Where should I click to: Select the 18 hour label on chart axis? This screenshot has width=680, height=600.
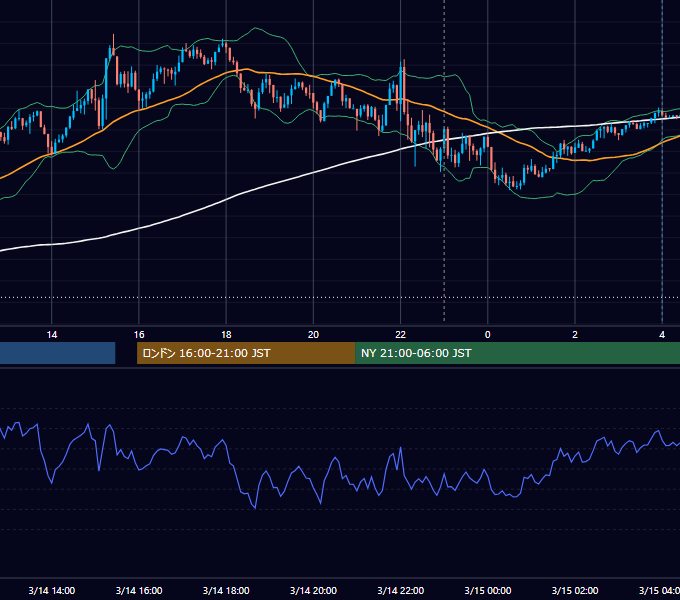coord(226,335)
